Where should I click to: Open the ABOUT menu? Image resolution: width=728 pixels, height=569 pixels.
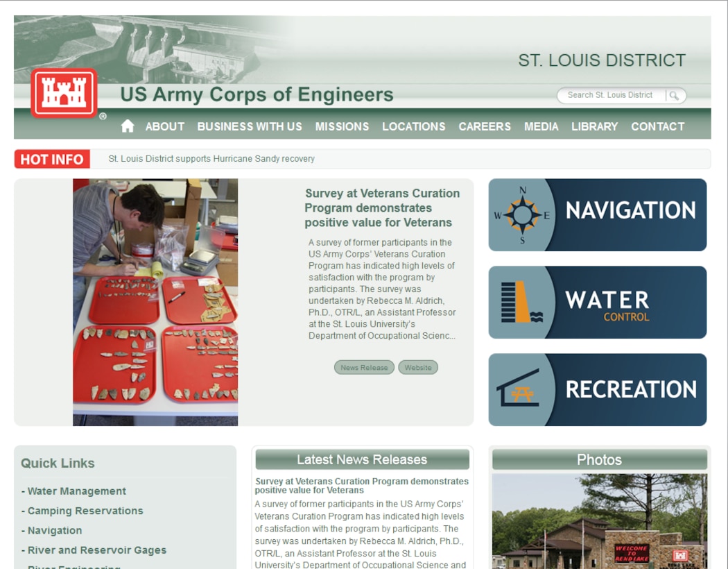coord(165,126)
